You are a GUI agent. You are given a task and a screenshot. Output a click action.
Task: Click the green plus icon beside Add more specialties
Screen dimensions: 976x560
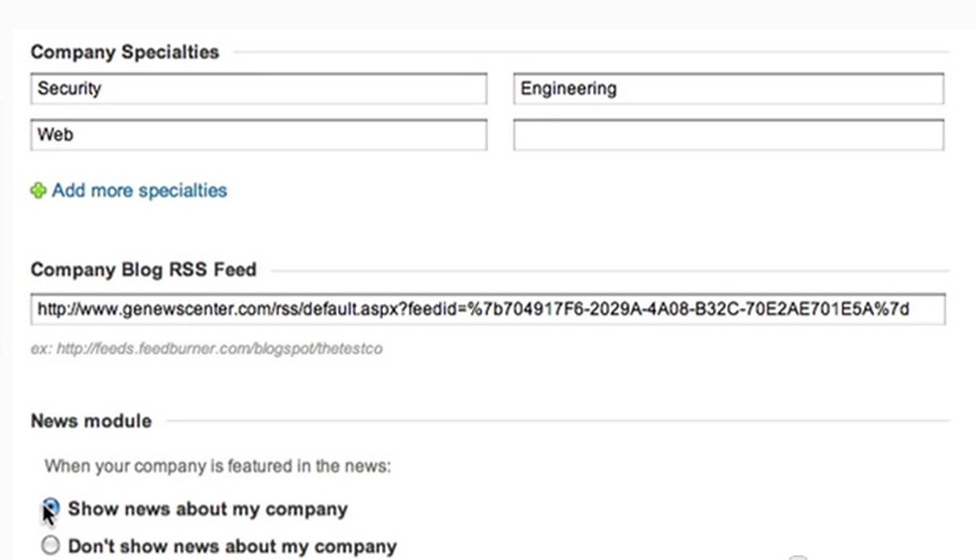coord(38,190)
